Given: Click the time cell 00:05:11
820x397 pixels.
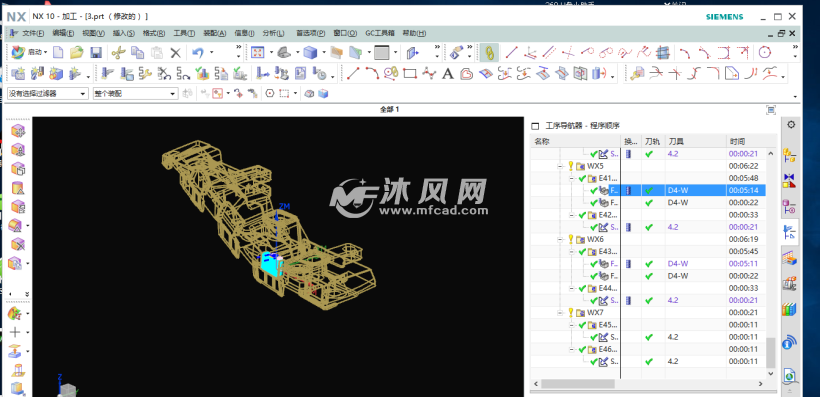Looking at the screenshot, I should tap(743, 264).
